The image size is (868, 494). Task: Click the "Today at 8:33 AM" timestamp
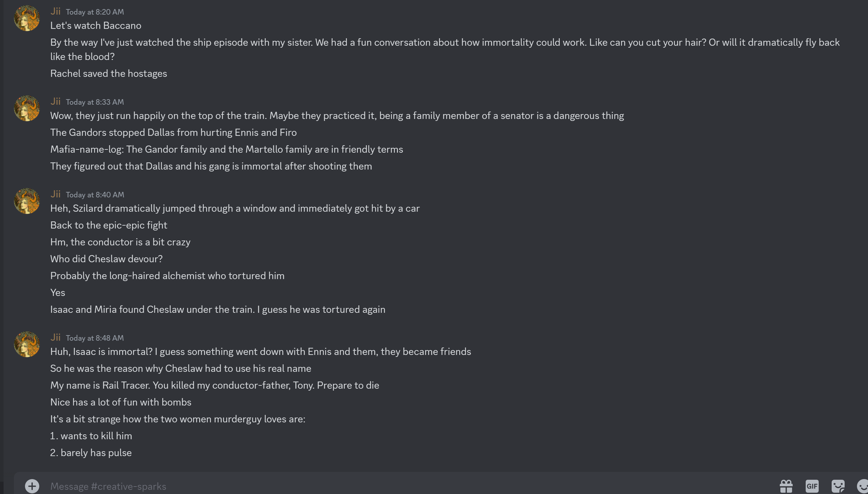click(95, 102)
